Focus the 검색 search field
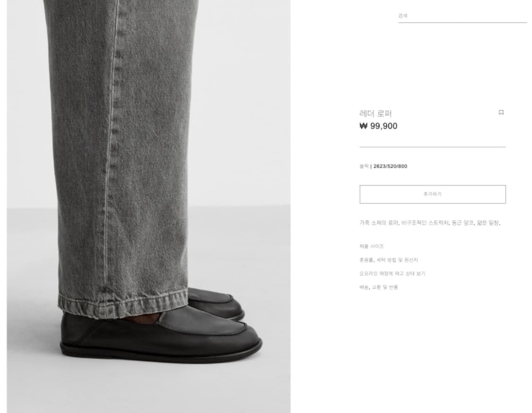Screen dimensions: 532x413 462,16
